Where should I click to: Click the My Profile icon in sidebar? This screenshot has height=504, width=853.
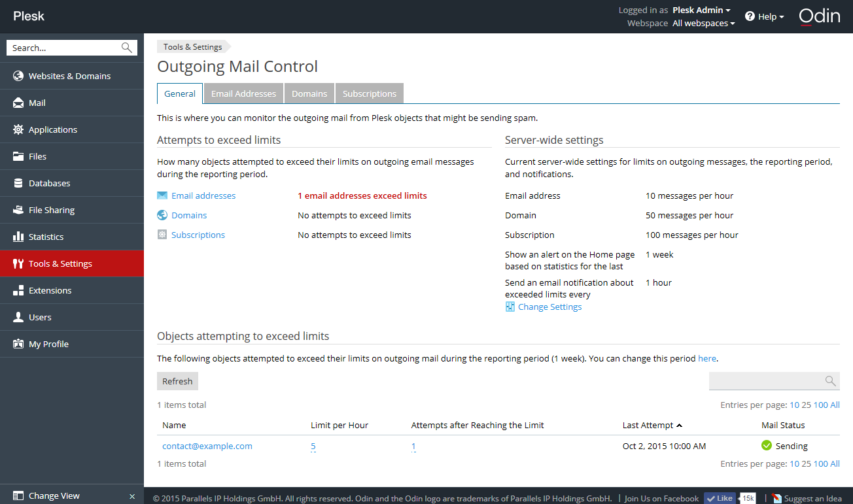pos(18,344)
